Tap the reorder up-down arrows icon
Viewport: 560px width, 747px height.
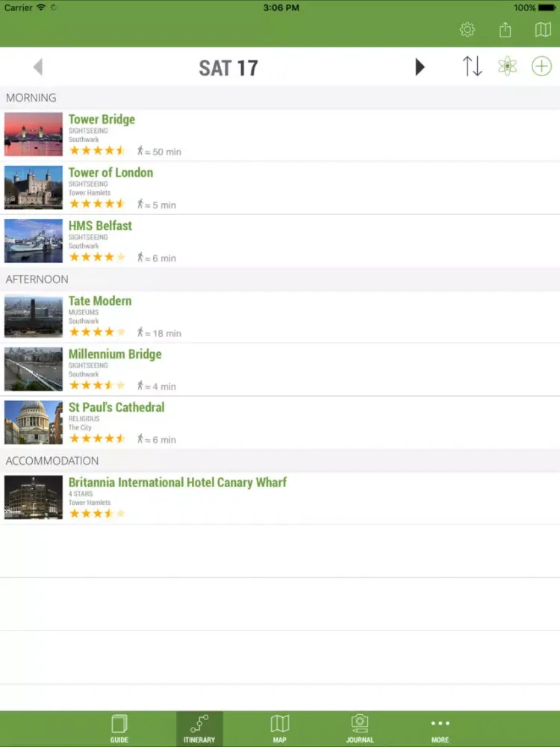473,66
